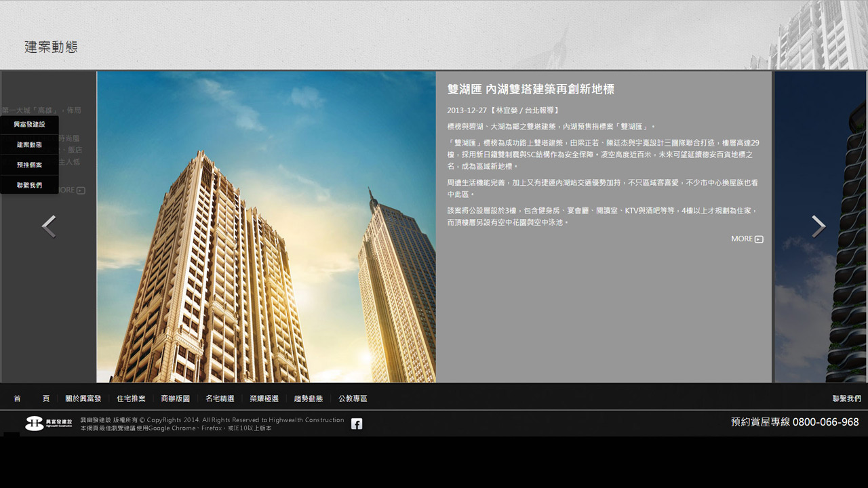Open the Facebook page icon in footer

(x=357, y=424)
